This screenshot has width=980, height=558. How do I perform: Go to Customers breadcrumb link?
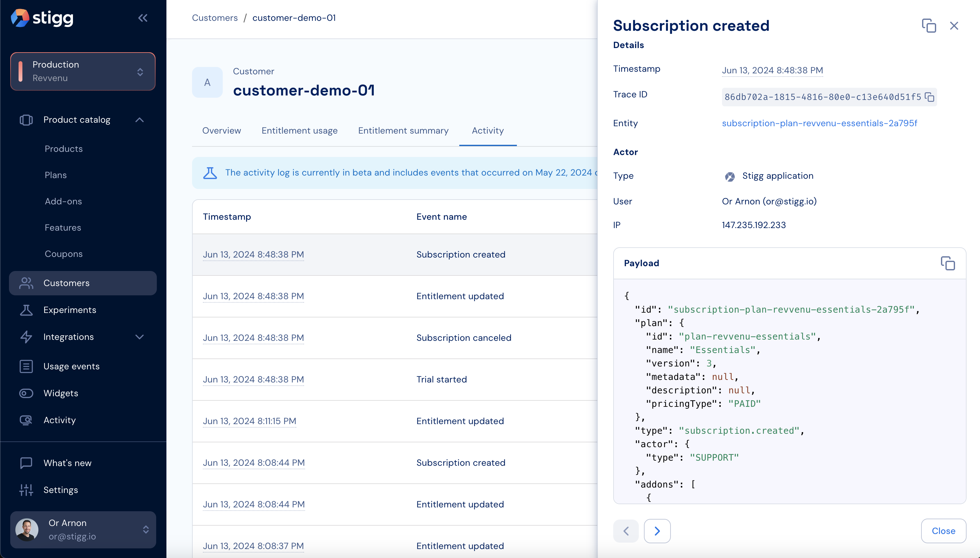pos(215,18)
